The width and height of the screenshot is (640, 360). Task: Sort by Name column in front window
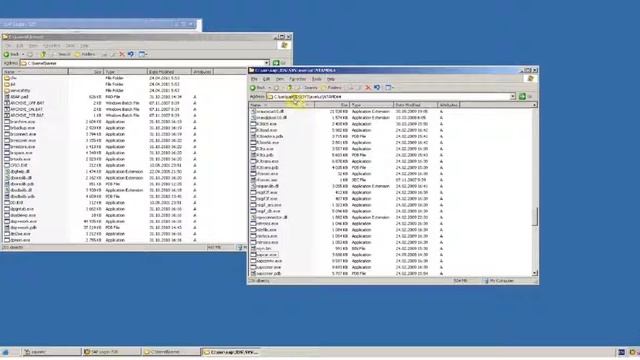tap(282, 105)
